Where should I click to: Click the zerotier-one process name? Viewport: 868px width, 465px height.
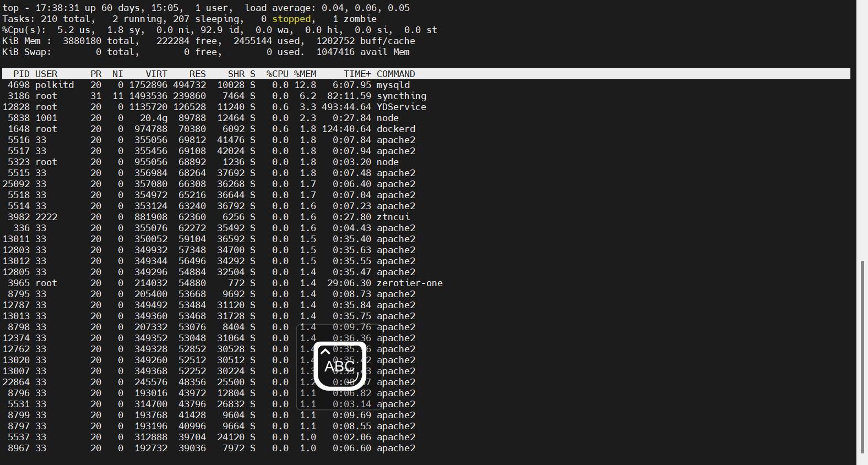coord(410,283)
